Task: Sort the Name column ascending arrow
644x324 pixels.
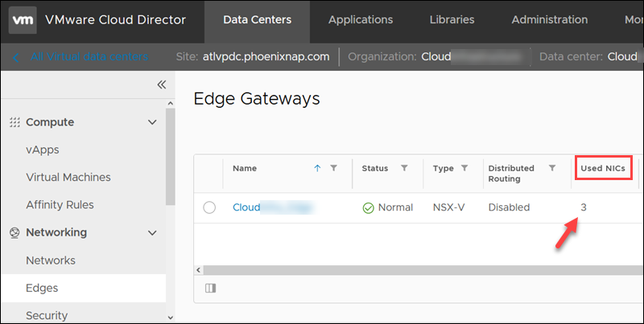Action: coord(317,168)
